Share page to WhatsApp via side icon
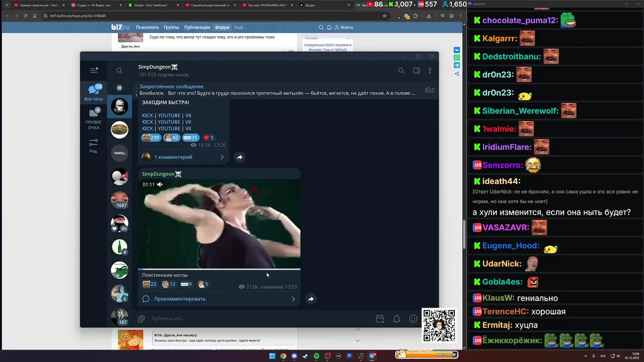 (457, 57)
